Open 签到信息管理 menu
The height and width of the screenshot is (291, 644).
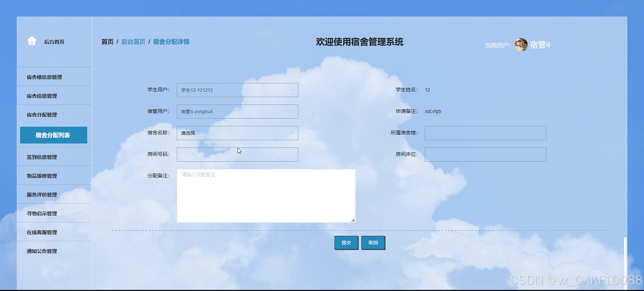pos(42,157)
